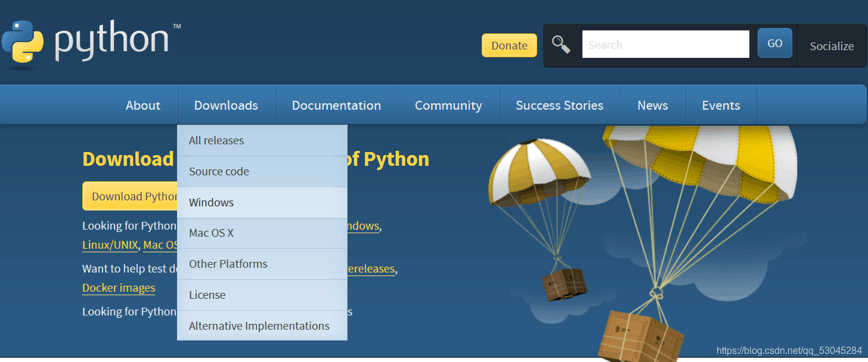Open the Success Stories navigation menu
868x362 pixels.
tap(559, 105)
